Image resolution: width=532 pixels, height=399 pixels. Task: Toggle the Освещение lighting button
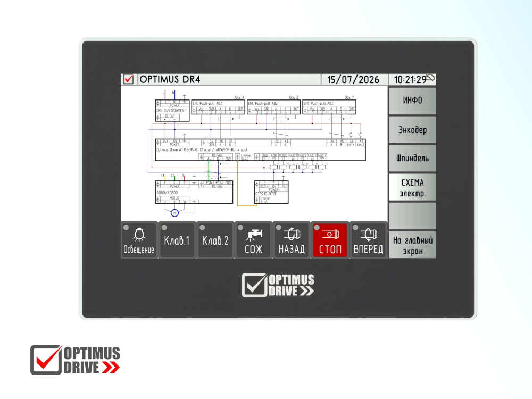139,240
